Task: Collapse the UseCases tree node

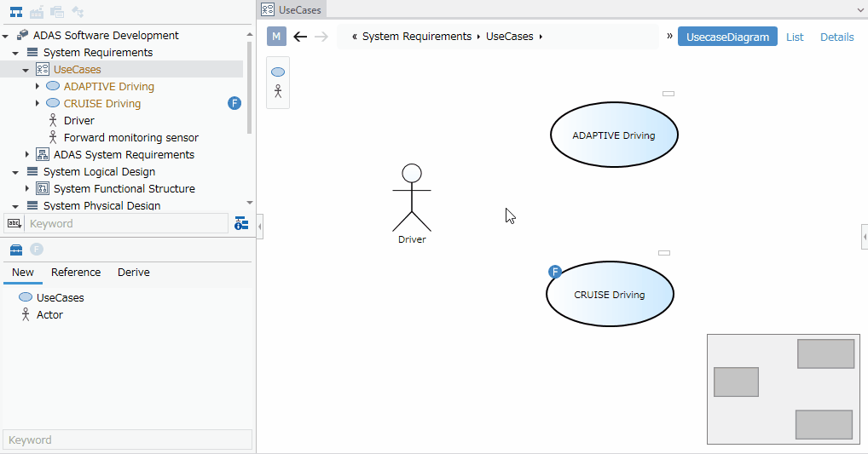Action: [26, 70]
